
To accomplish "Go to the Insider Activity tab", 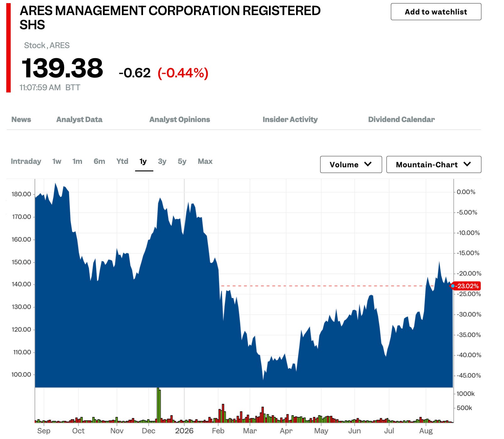I will 290,119.
